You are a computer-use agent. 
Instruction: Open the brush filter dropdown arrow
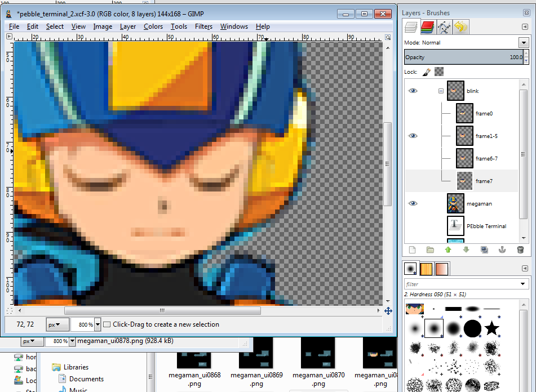[522, 284]
